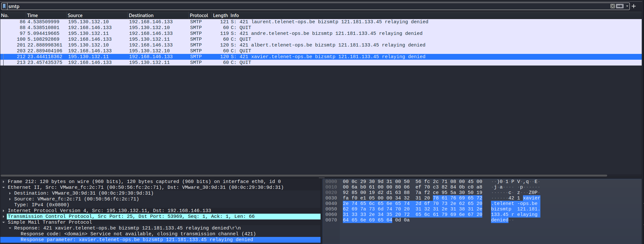Collapse Simple Mail Transfer Protocol node
Image resolution: width=644 pixels, height=244 pixels.
pyautogui.click(x=4, y=222)
